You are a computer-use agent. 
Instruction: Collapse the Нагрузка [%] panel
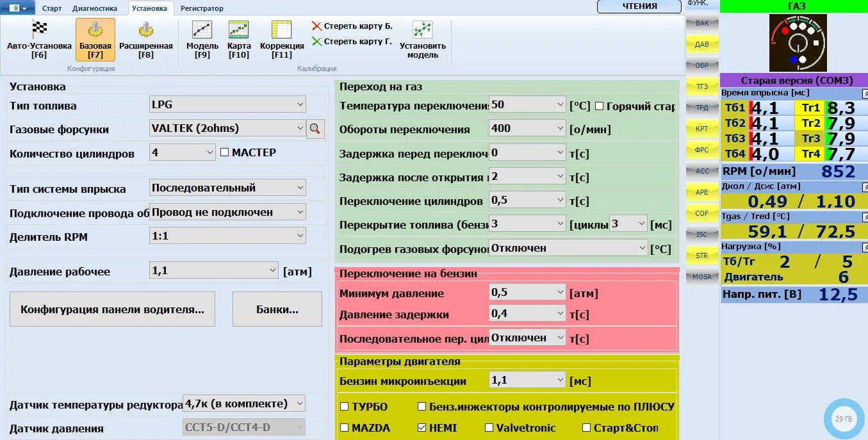(x=864, y=247)
